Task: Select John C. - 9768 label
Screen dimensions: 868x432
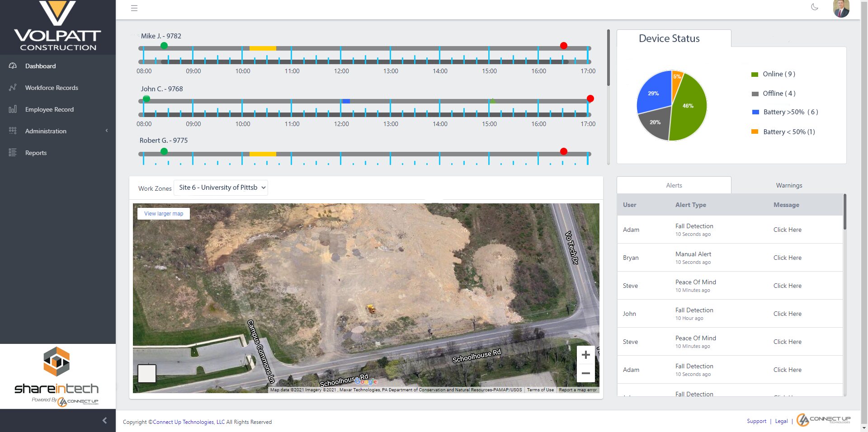Action: pyautogui.click(x=162, y=89)
